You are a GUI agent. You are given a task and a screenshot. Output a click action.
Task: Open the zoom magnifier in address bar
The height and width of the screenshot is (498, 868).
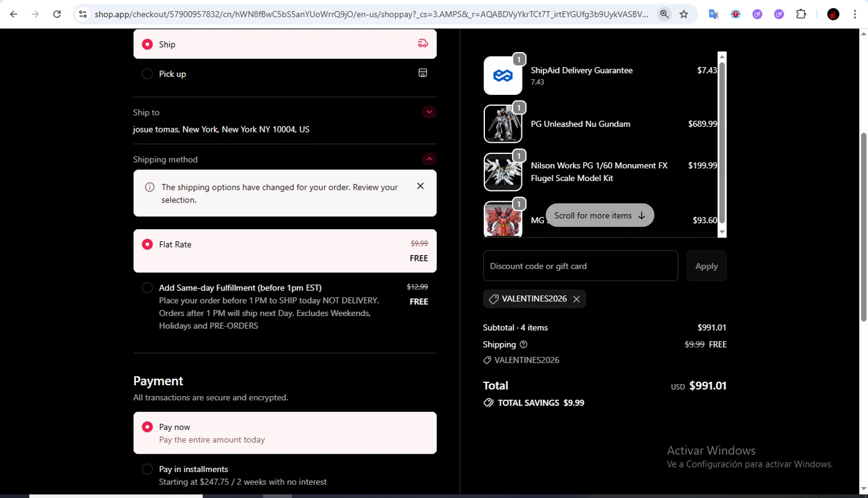pyautogui.click(x=664, y=14)
